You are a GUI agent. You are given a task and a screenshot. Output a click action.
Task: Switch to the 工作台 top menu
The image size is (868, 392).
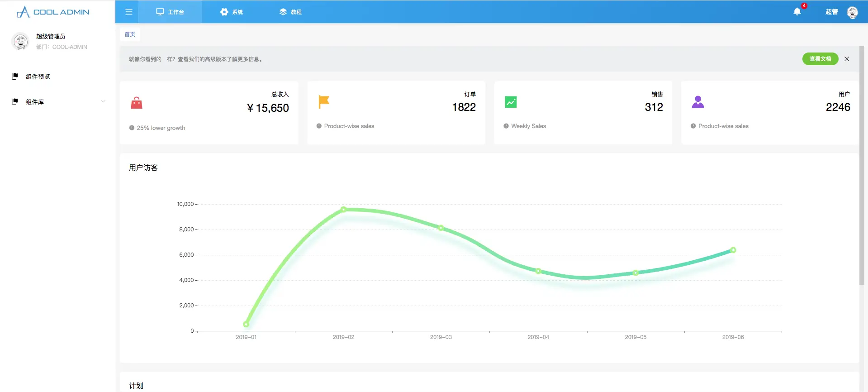[170, 12]
